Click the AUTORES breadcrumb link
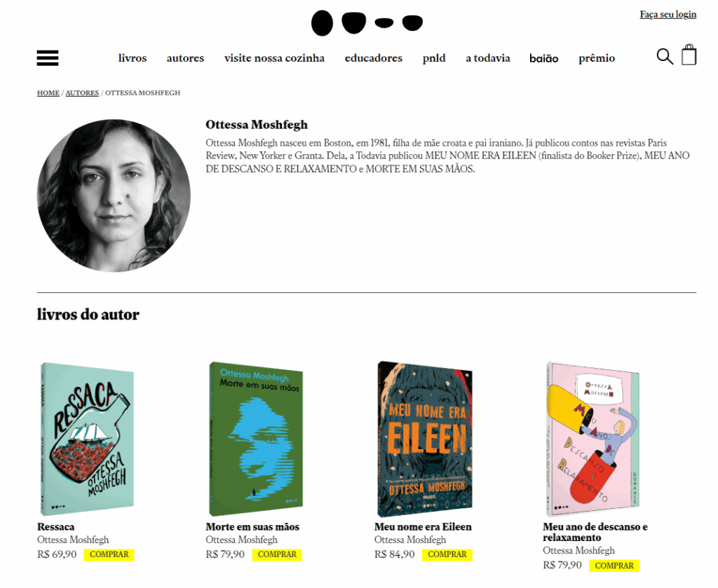Viewport: 718px width, 588px height. [x=82, y=93]
